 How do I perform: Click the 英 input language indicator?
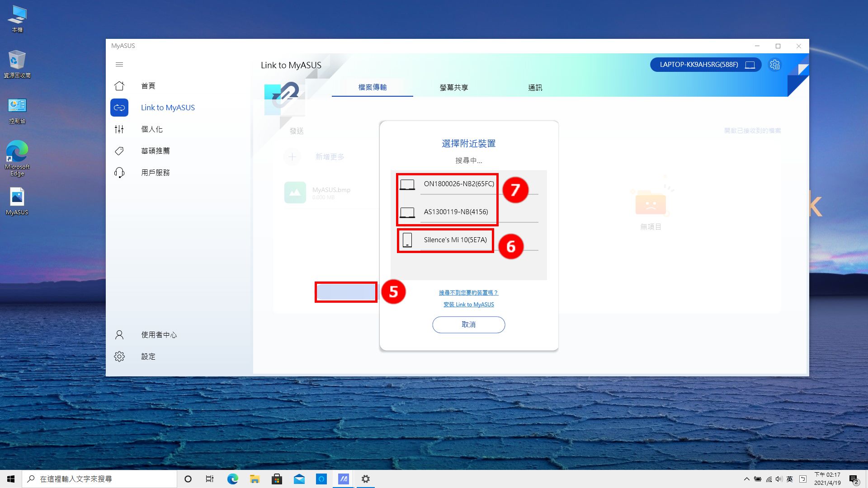790,479
